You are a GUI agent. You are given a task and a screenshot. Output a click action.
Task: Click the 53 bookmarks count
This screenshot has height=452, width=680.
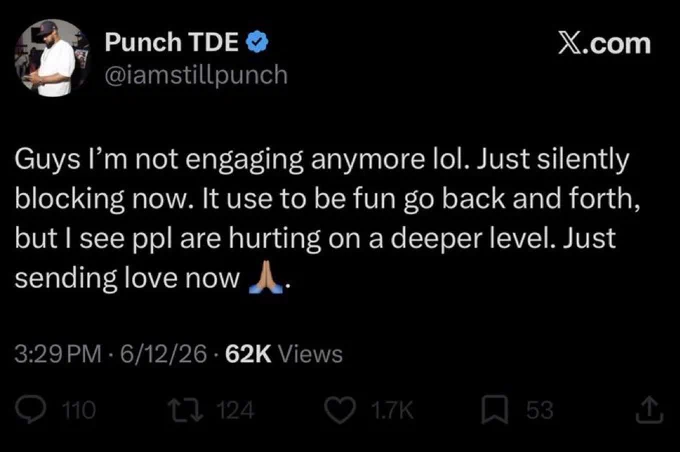point(539,410)
